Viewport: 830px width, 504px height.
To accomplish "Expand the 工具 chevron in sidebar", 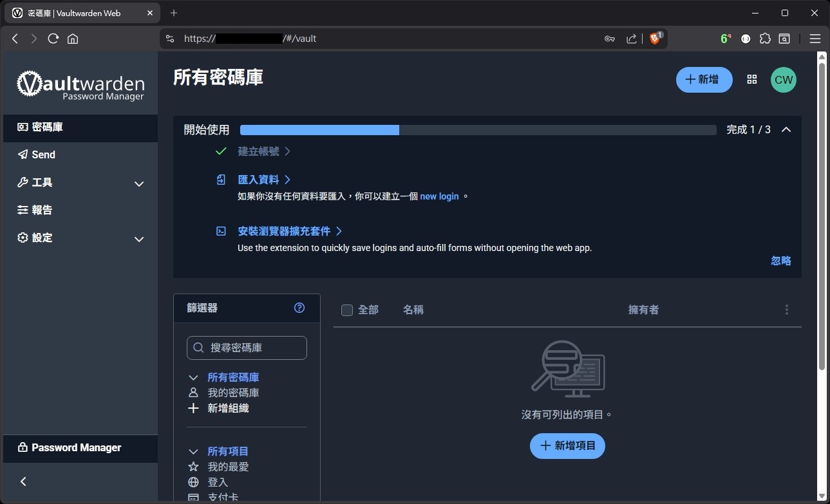I will pyautogui.click(x=138, y=184).
